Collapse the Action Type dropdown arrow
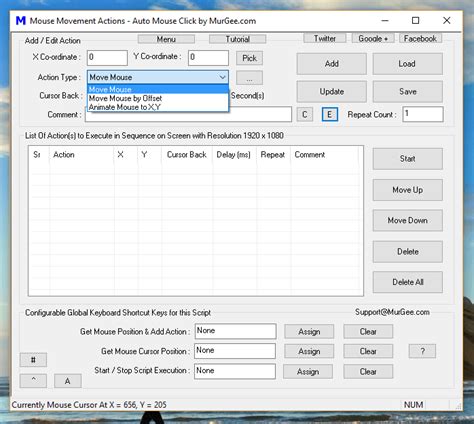Screen dimensions: 474x424 [222, 77]
